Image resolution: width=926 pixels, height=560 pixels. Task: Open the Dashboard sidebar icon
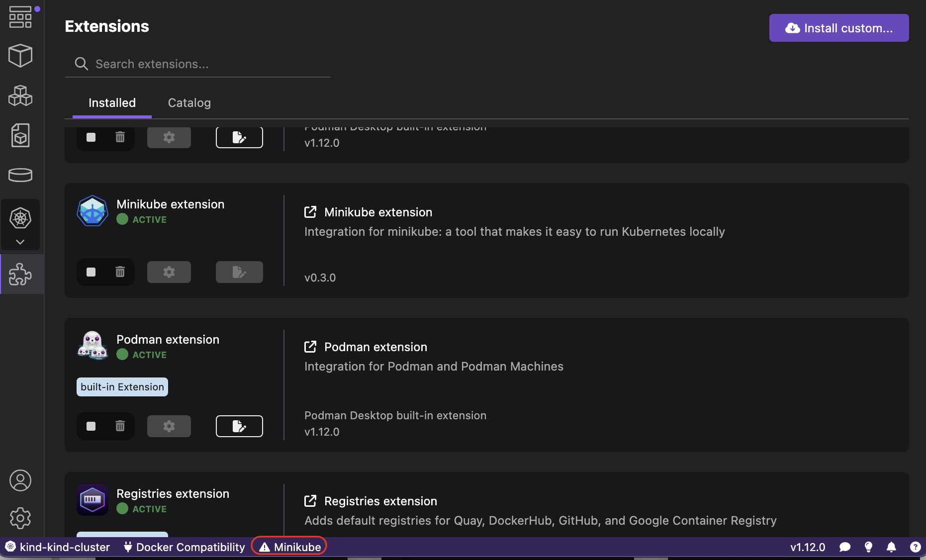coord(20,17)
